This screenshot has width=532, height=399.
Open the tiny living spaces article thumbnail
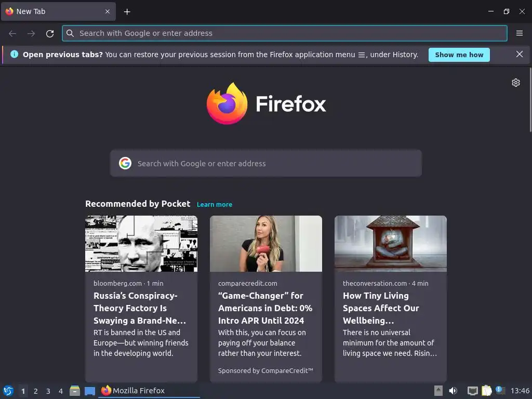coord(391,244)
